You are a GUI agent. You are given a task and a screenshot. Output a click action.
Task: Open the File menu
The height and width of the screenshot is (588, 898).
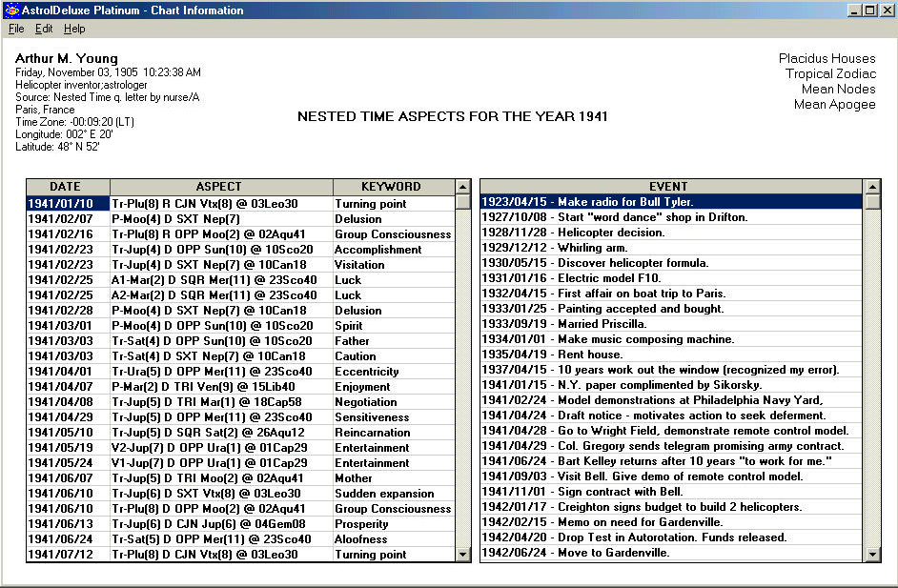pyautogui.click(x=16, y=29)
